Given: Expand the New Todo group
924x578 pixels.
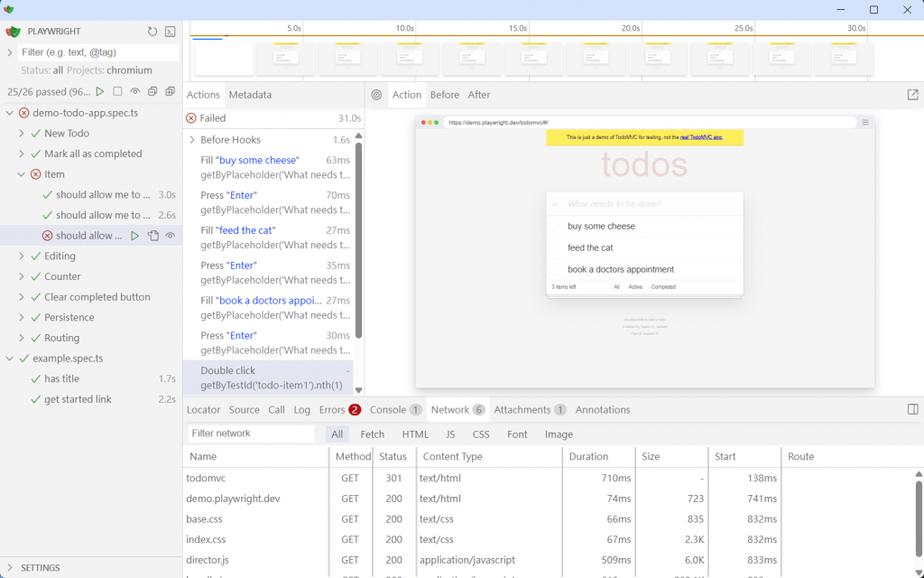Looking at the screenshot, I should pyautogui.click(x=22, y=134).
